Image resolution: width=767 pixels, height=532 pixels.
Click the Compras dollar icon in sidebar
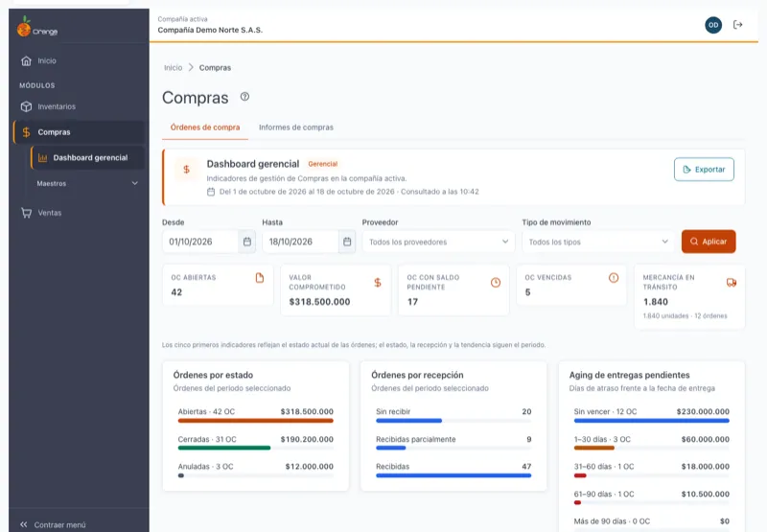tap(27, 132)
